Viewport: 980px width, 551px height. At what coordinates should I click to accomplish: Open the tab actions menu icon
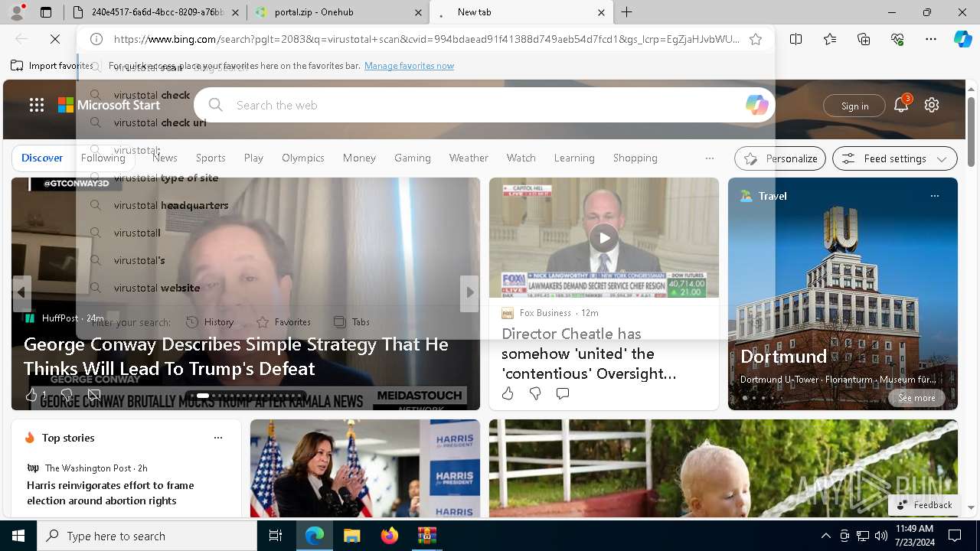(46, 12)
